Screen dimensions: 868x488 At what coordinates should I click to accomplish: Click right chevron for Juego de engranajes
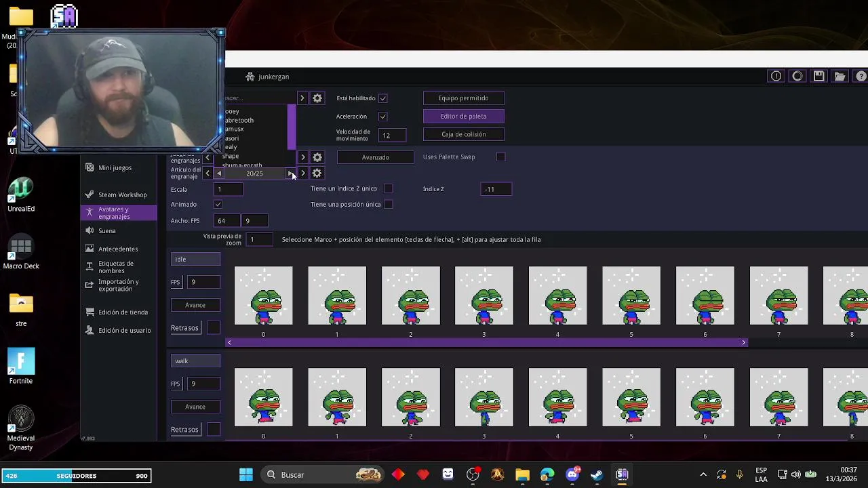[302, 157]
